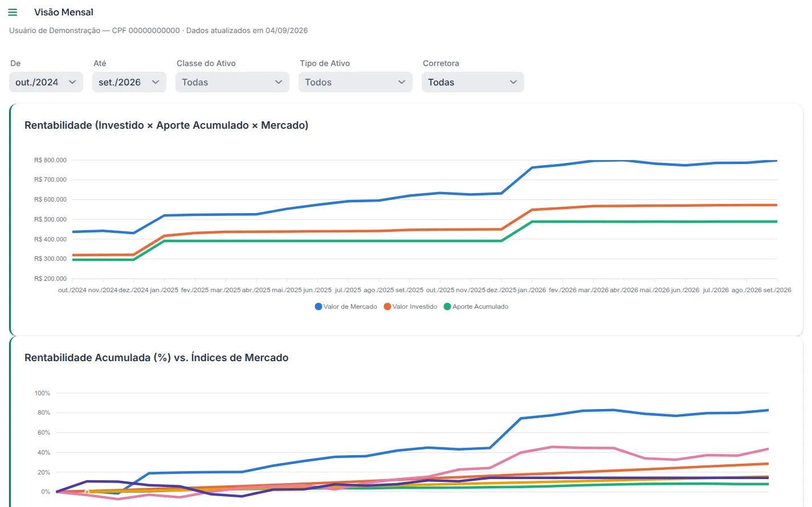
Task: Toggle the Valor Investido legend series
Action: click(410, 306)
